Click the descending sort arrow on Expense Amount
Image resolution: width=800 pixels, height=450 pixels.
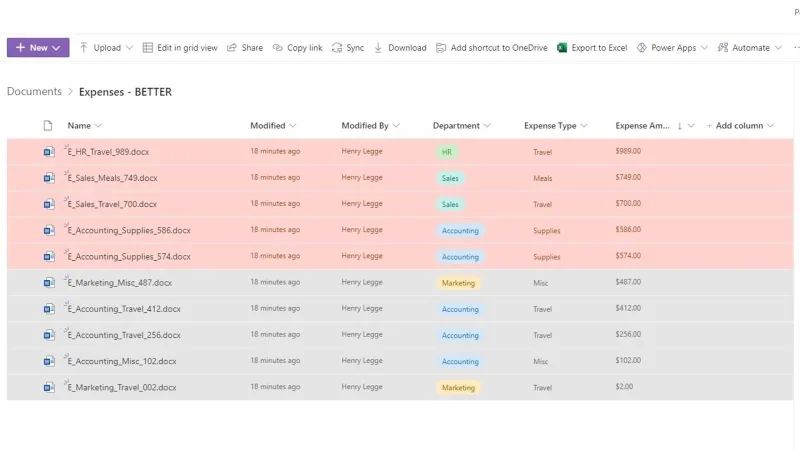coord(680,126)
